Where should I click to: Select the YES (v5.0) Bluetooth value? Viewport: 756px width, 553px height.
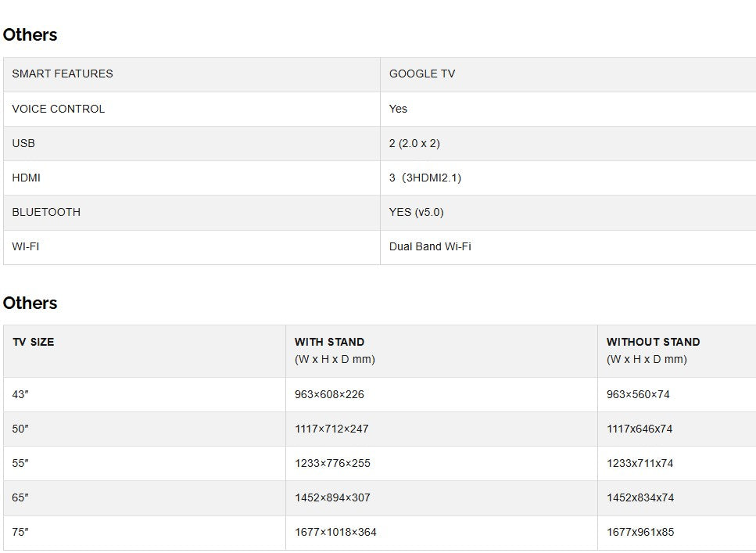tap(416, 212)
